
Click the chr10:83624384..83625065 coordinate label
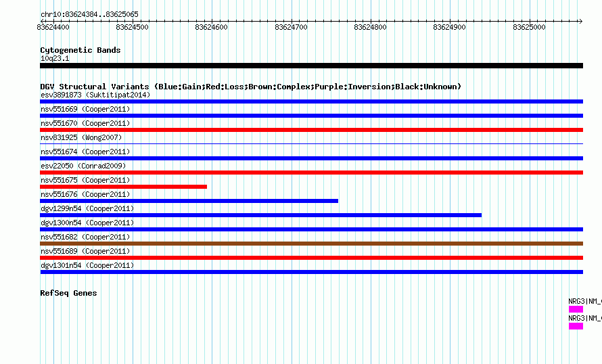pos(89,15)
